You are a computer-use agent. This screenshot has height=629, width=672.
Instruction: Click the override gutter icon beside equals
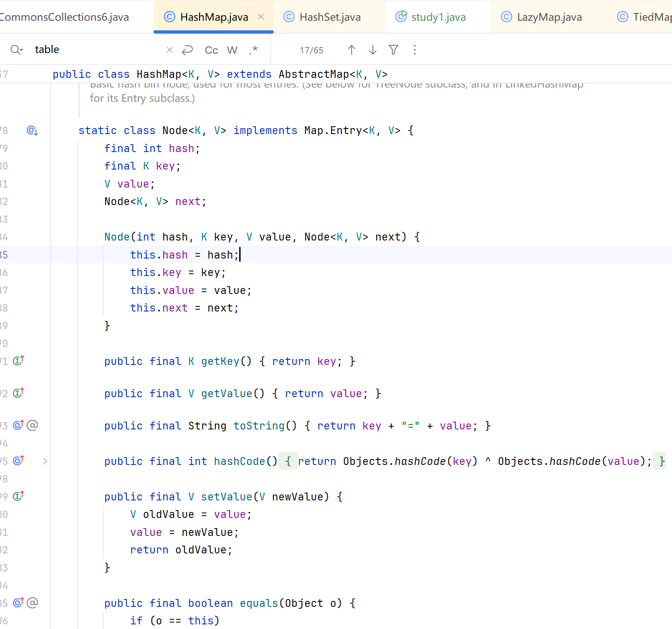18,602
